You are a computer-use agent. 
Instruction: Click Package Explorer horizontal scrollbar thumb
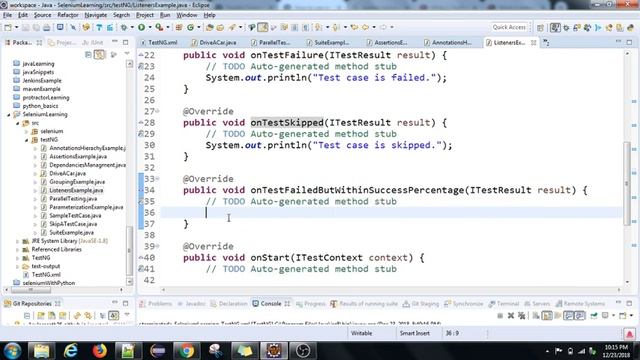coord(31,290)
